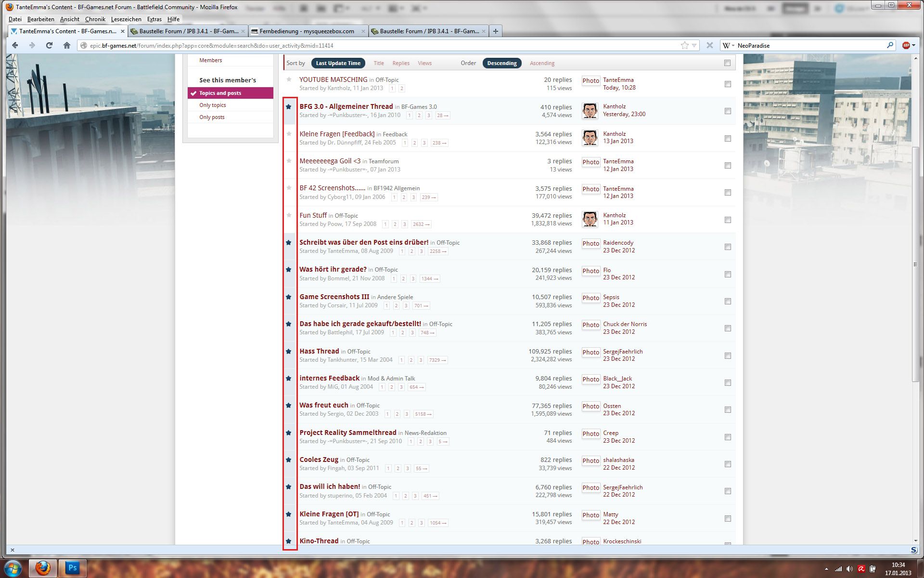The image size is (924, 578).
Task: Click Kantholz avatar in BFG 3.0 row
Action: (x=590, y=110)
